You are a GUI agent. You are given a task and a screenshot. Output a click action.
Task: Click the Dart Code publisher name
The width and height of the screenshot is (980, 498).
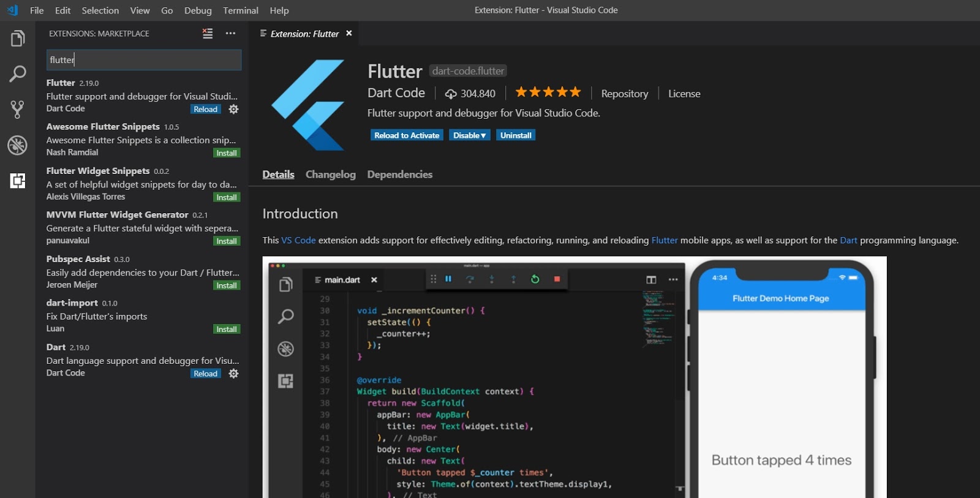[396, 93]
